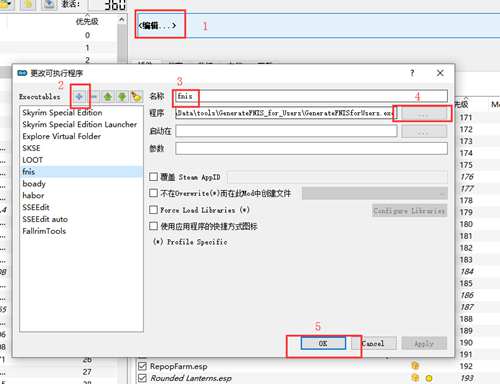Browse start-in folder with ... button

(x=424, y=132)
